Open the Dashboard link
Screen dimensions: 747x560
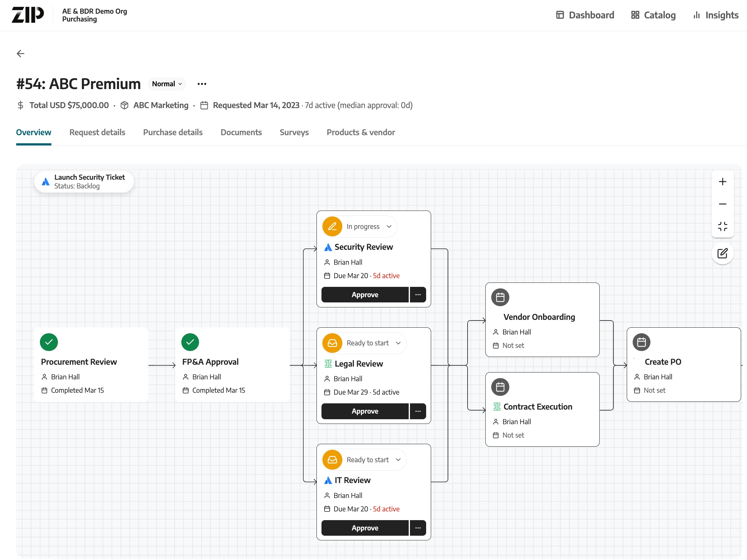[x=585, y=15]
